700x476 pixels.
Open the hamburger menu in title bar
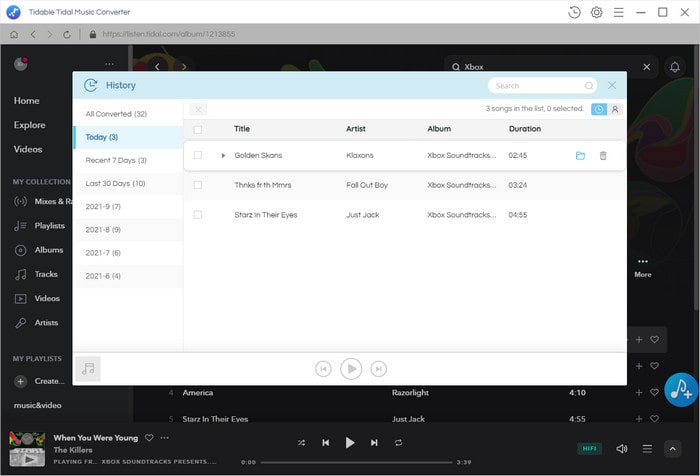click(x=618, y=13)
